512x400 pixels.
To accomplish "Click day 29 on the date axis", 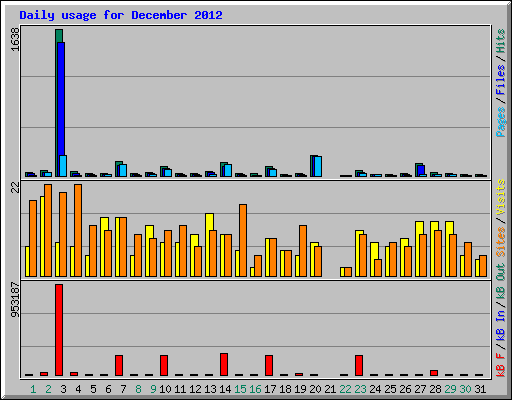I will (x=450, y=389).
